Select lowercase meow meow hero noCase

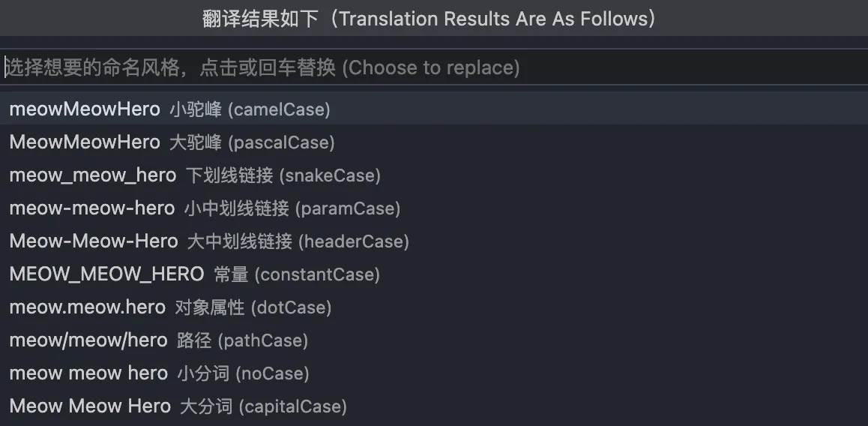click(x=88, y=373)
